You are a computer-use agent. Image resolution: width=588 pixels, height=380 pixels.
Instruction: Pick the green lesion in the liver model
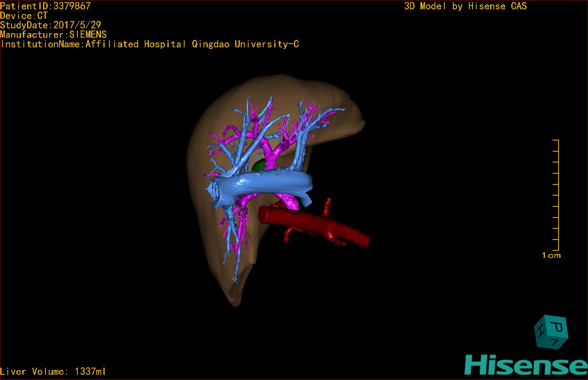pyautogui.click(x=259, y=165)
